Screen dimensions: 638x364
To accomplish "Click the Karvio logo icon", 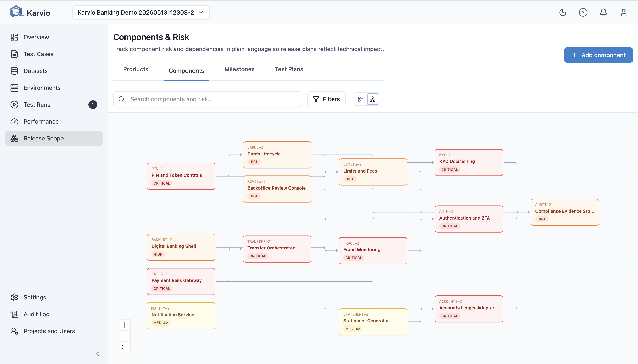I will point(16,12).
